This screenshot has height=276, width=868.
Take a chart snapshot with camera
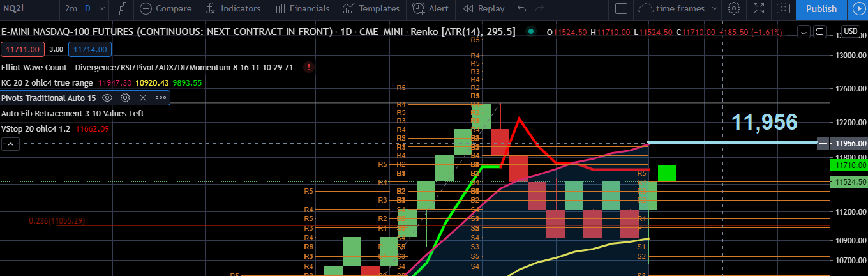tap(783, 9)
